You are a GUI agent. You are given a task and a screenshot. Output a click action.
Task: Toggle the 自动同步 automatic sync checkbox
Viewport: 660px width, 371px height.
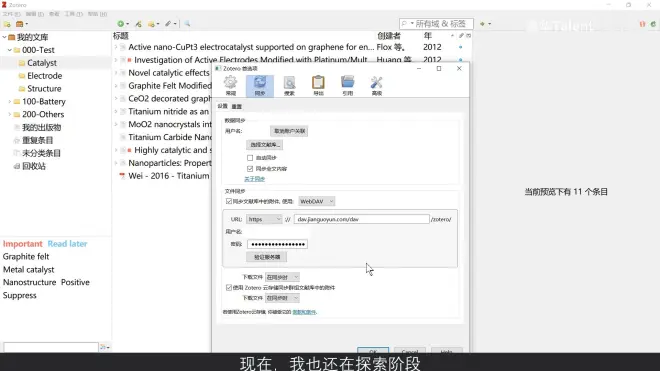pyautogui.click(x=250, y=158)
